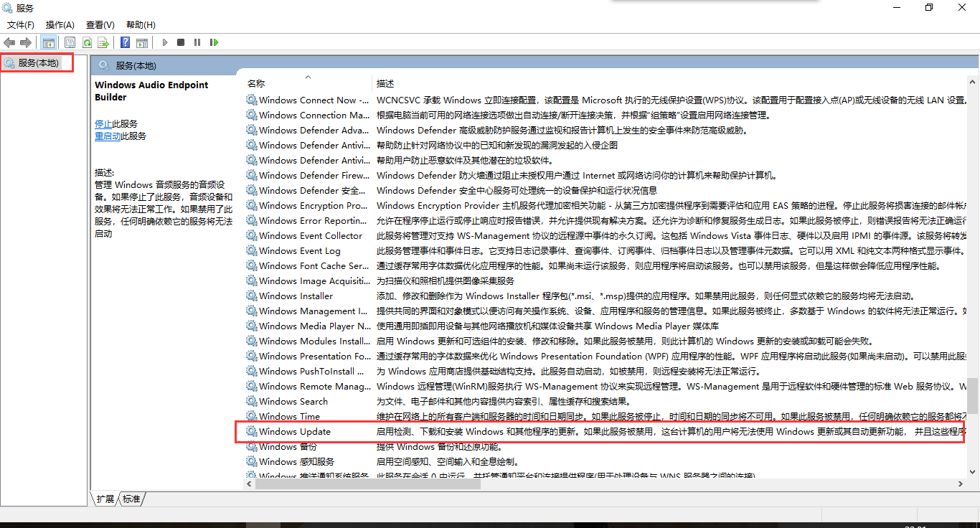
Task: Click the gear icon beside Windows Search
Action: coord(251,401)
